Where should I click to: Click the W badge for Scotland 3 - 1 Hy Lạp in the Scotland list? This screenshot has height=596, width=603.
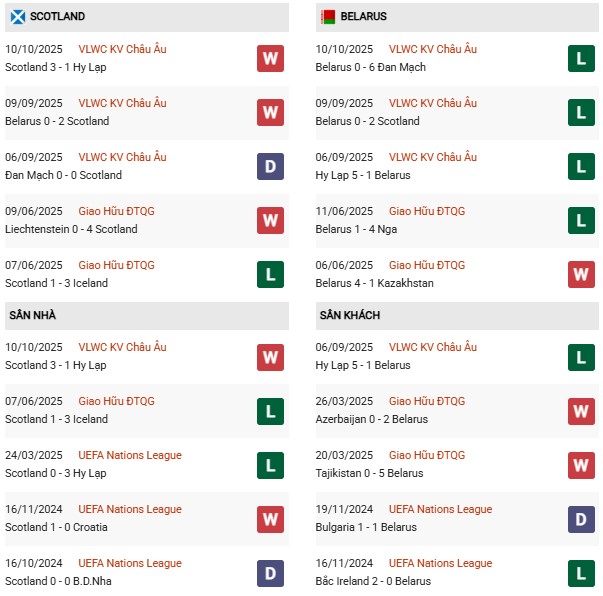point(270,59)
